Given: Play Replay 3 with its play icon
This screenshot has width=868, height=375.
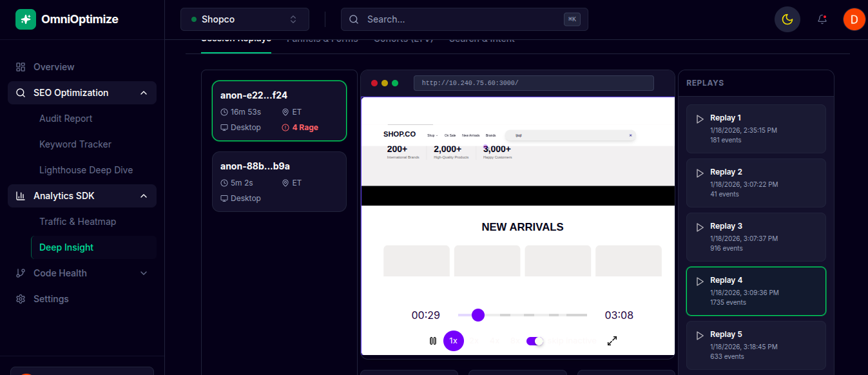Looking at the screenshot, I should tap(699, 227).
